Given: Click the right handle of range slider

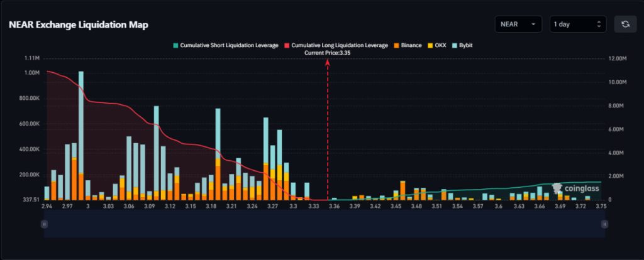Looking at the screenshot, I should click(604, 224).
